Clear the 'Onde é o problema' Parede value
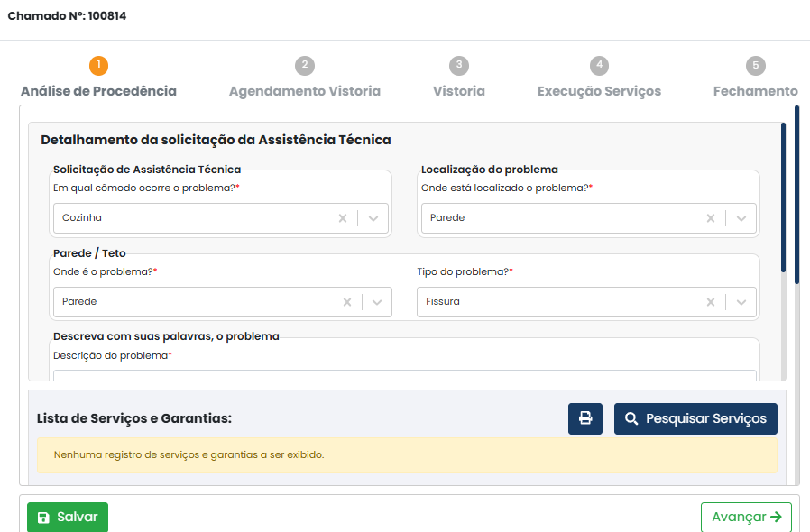Viewport: 810px width, 532px height. [x=347, y=302]
